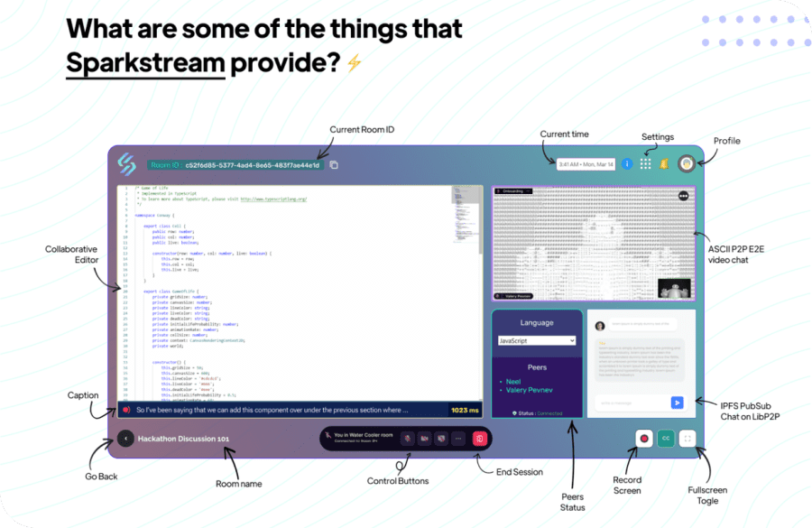Open notifications via the bell icon
Viewport: 812px width, 528px height.
point(664,162)
